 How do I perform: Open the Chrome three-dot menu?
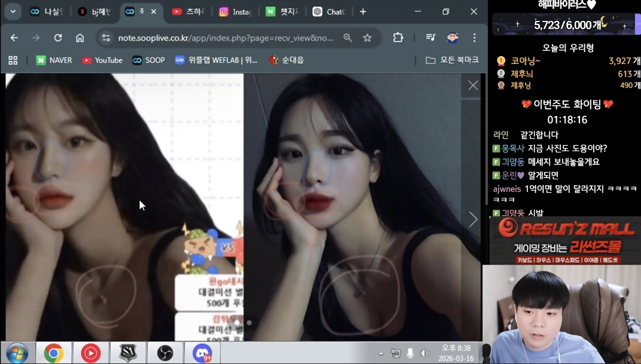point(474,38)
